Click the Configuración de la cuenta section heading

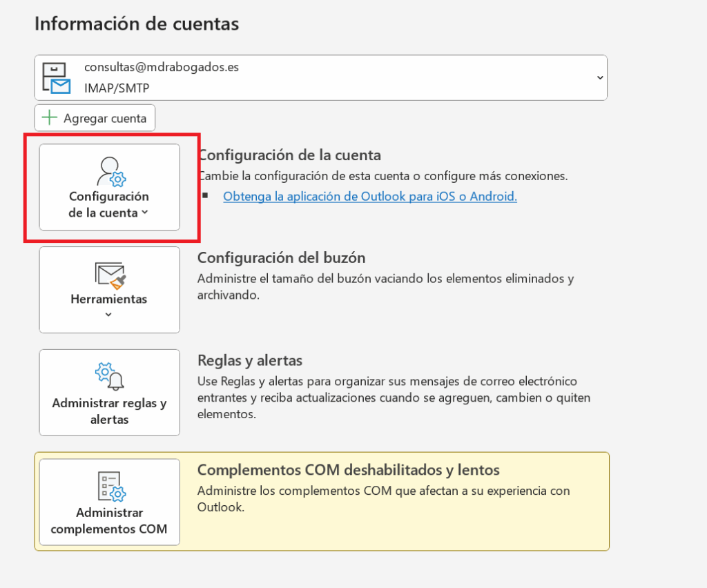[x=289, y=155]
